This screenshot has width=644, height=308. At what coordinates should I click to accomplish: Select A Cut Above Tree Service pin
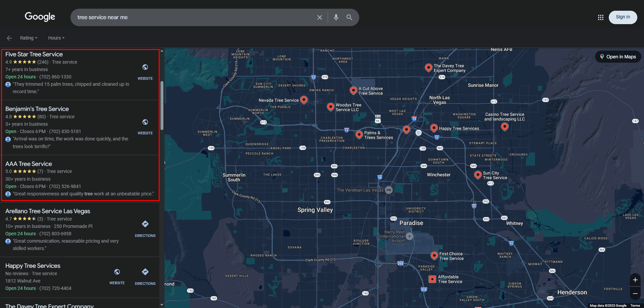pos(353,90)
